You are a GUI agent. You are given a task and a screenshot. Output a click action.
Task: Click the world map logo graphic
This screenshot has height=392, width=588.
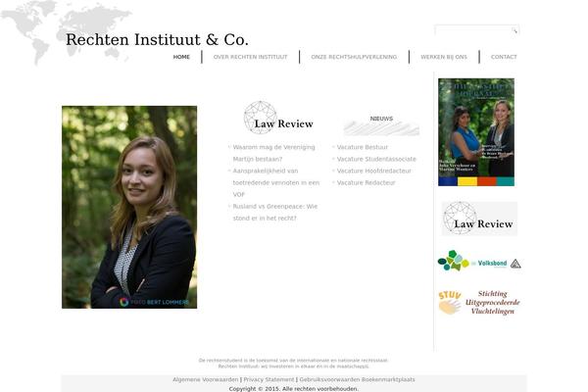[66, 32]
